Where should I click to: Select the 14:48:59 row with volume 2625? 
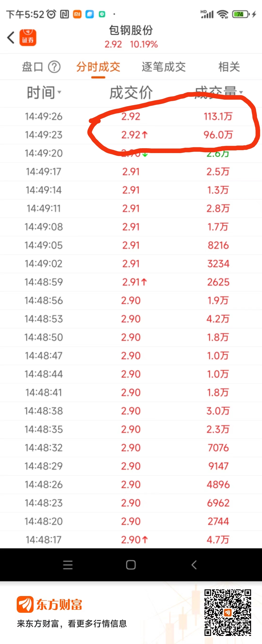point(131,282)
